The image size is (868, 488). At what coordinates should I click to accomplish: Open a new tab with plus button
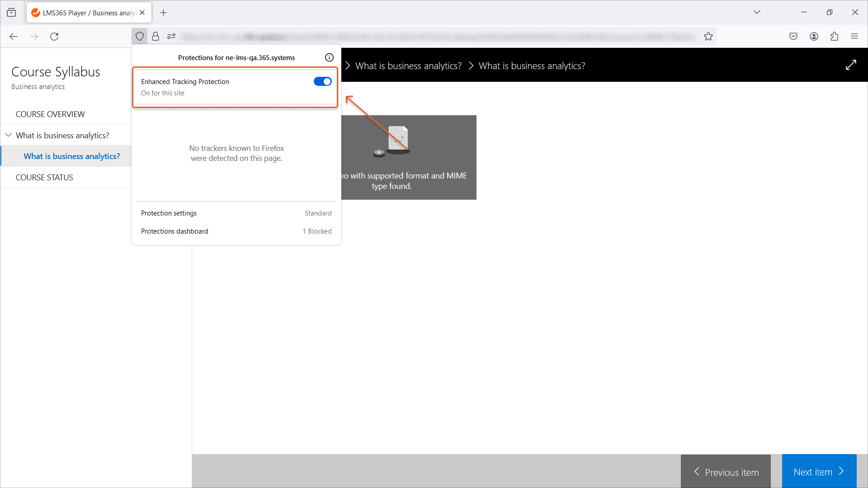163,13
